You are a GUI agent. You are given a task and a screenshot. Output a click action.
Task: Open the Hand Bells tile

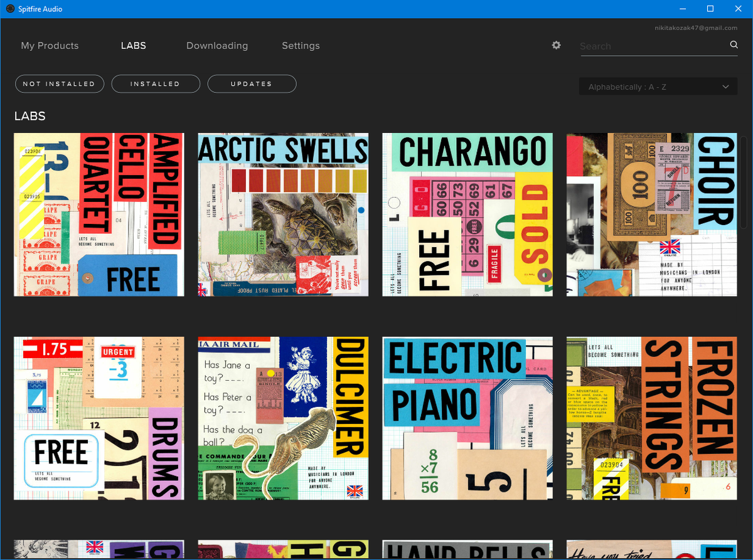coord(467,549)
